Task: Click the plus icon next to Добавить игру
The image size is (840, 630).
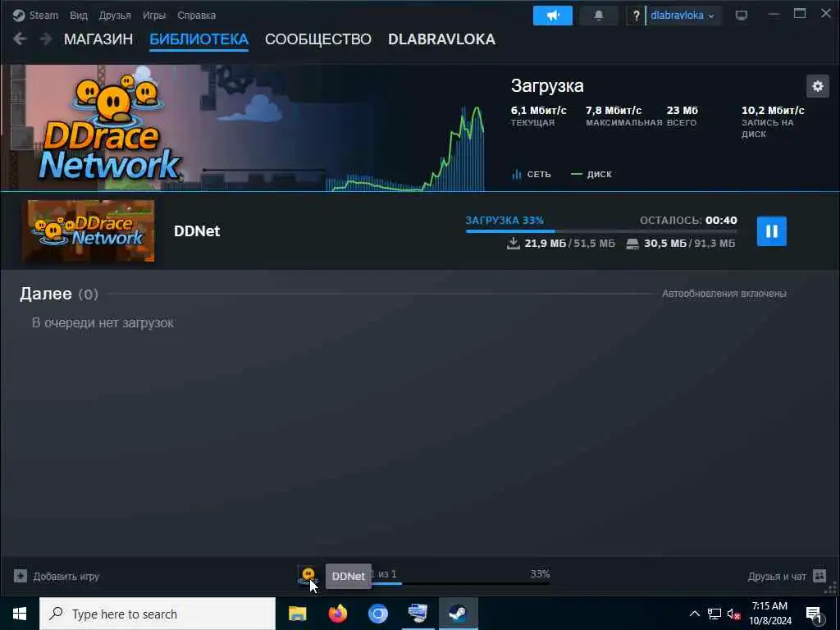Action: 21,577
